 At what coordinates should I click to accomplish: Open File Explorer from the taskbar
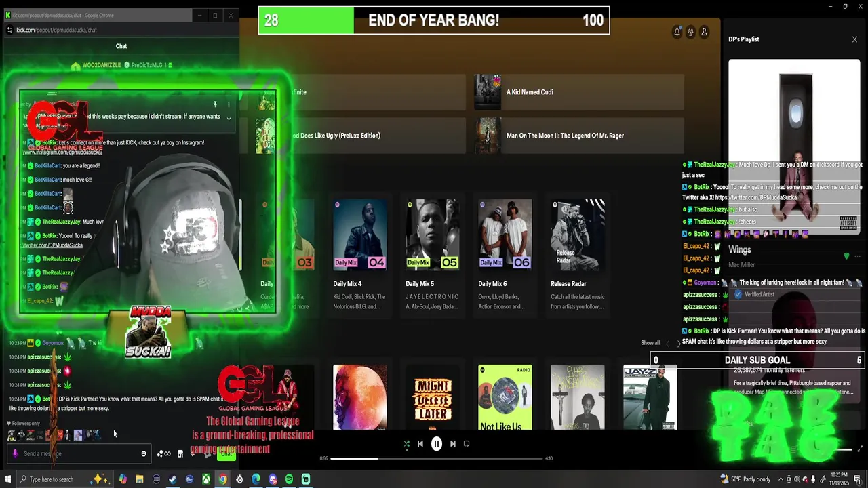pos(139,479)
